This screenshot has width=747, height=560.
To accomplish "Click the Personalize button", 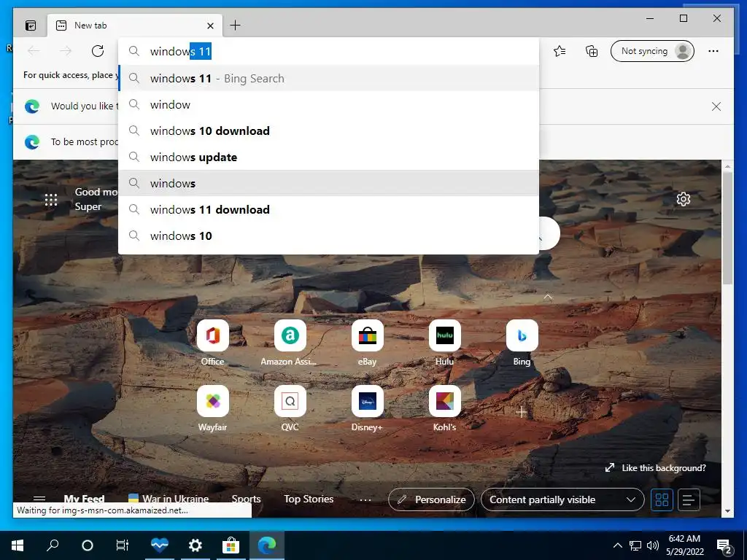I will pos(431,499).
